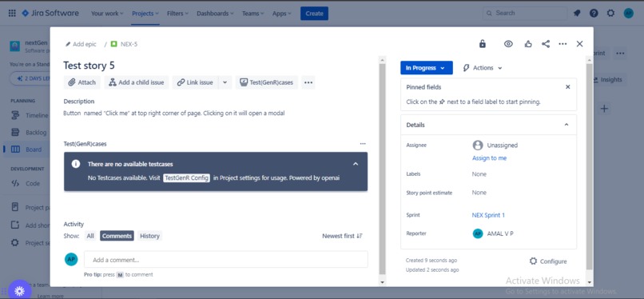
Task: Open the NEX Sprint 1 link
Action: click(x=488, y=215)
